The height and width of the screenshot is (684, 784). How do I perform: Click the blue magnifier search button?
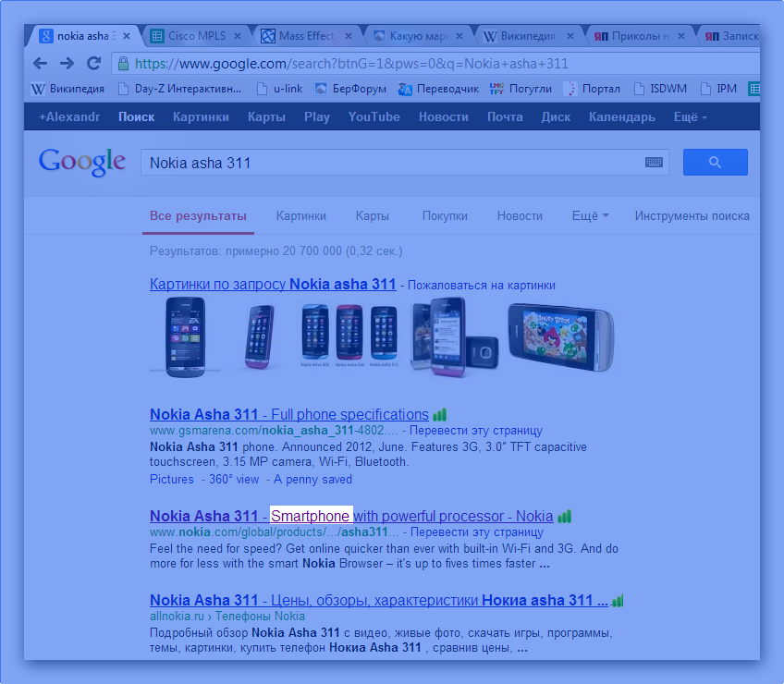[715, 162]
